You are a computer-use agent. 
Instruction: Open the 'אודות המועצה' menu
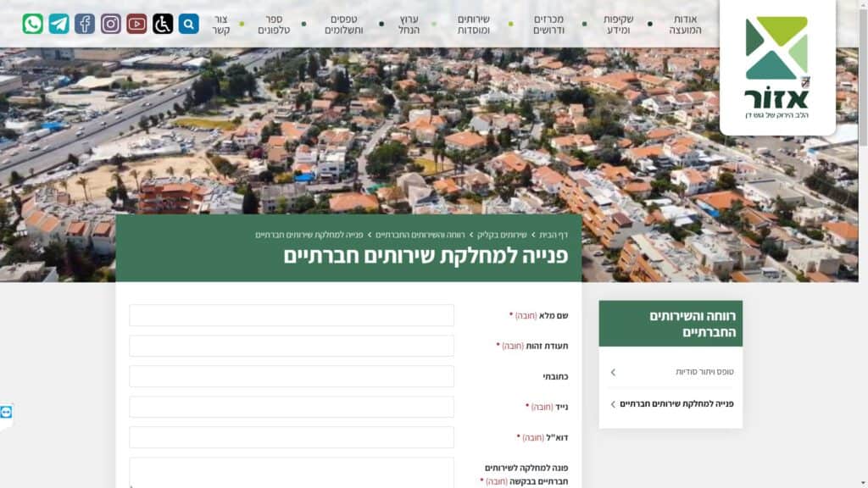coord(684,24)
